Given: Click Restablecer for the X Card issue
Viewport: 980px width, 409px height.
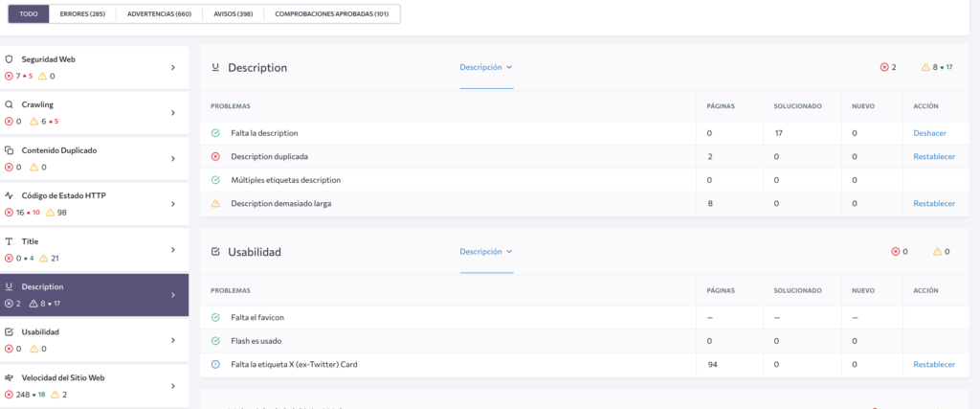Looking at the screenshot, I should [x=934, y=365].
